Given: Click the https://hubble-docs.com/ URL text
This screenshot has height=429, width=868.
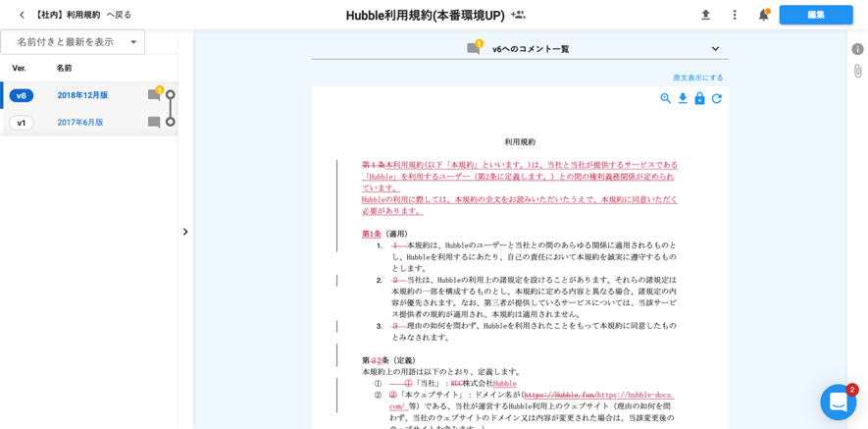Looking at the screenshot, I should (636, 396).
